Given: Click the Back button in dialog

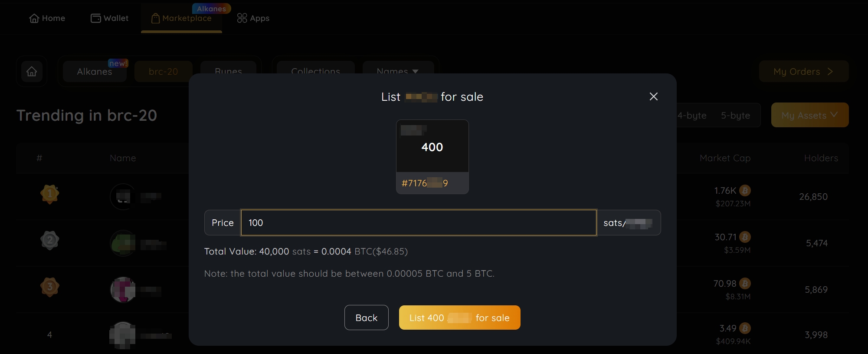Looking at the screenshot, I should coord(366,318).
